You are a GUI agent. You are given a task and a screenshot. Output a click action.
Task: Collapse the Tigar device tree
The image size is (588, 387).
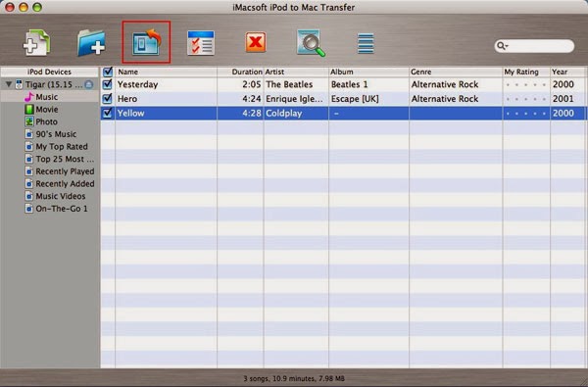pyautogui.click(x=8, y=84)
